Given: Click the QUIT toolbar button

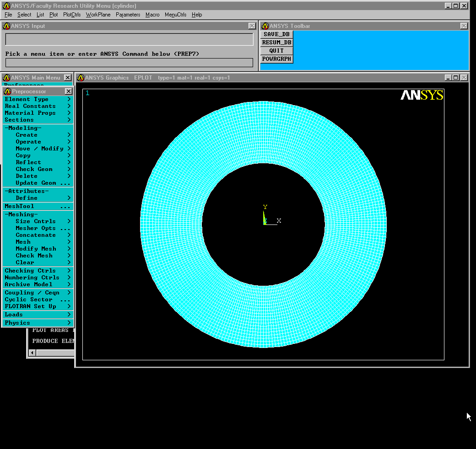Looking at the screenshot, I should click(276, 51).
